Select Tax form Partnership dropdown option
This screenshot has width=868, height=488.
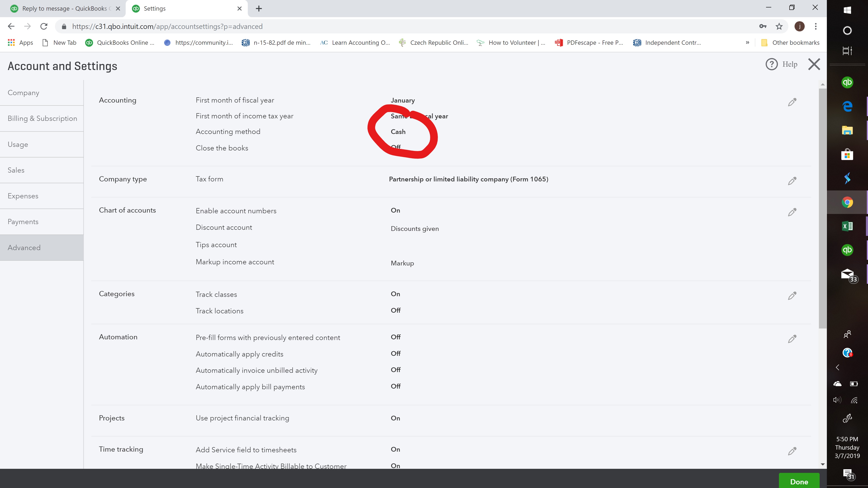pos(469,179)
